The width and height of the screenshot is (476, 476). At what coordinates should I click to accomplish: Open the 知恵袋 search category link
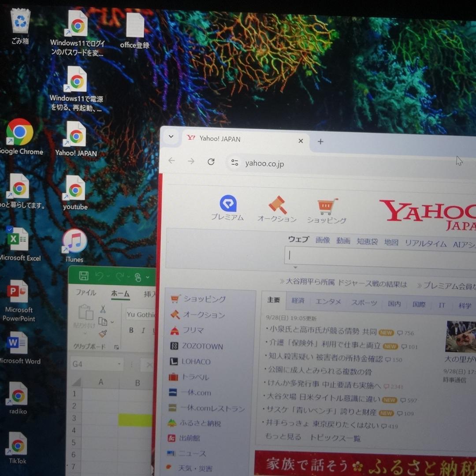tap(367, 242)
